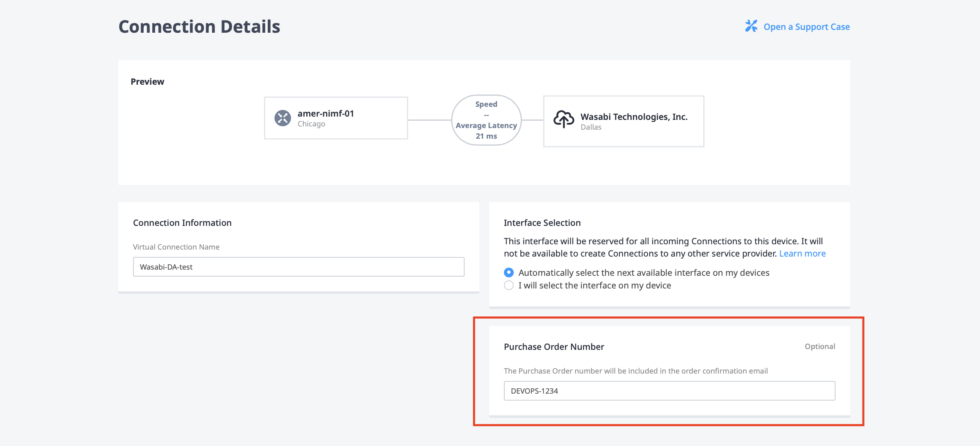The image size is (980, 446).
Task: Click the Virtual Connection Name label
Action: 176,247
